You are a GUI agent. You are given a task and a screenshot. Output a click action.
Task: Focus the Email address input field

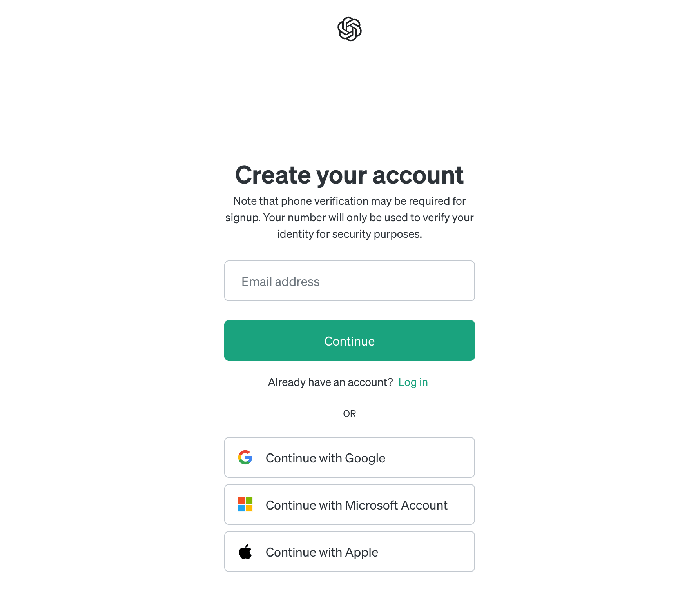coord(350,281)
